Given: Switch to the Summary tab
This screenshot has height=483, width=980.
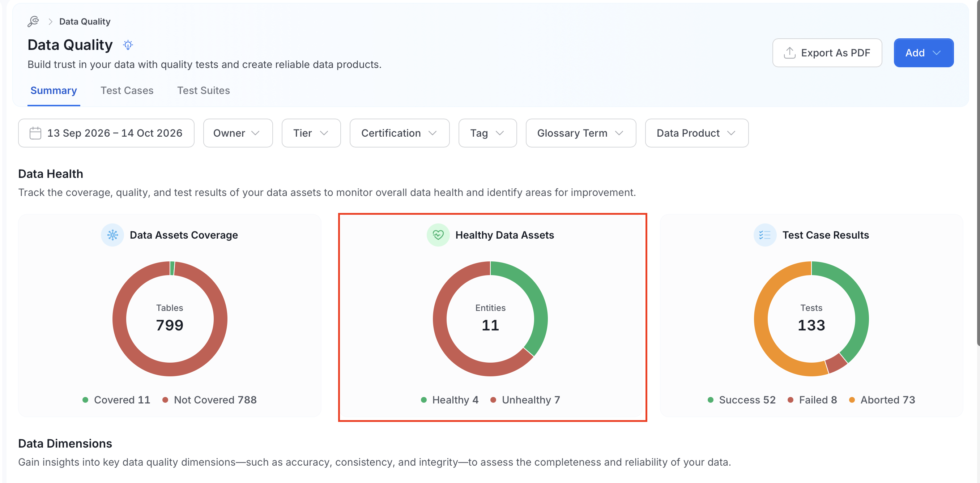Looking at the screenshot, I should coord(54,90).
